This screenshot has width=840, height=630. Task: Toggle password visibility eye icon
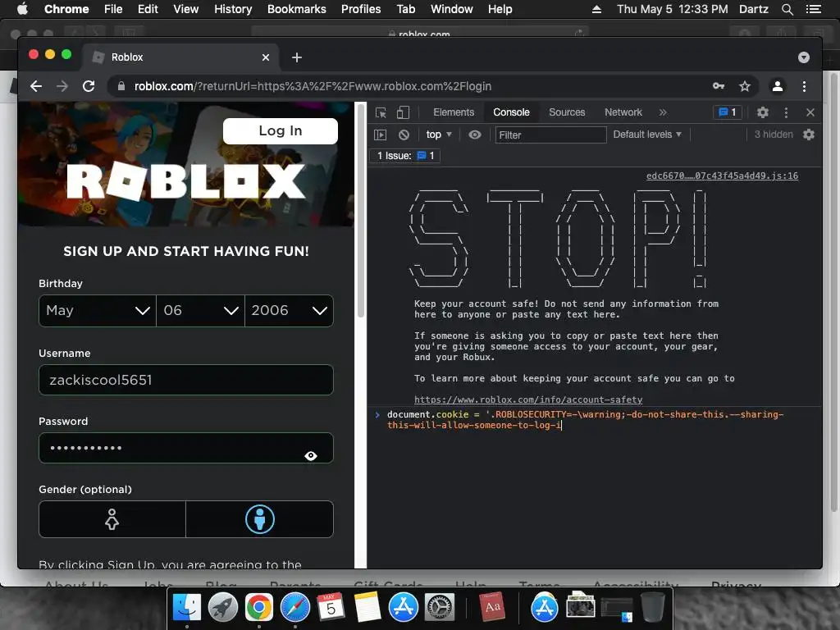[x=311, y=456]
